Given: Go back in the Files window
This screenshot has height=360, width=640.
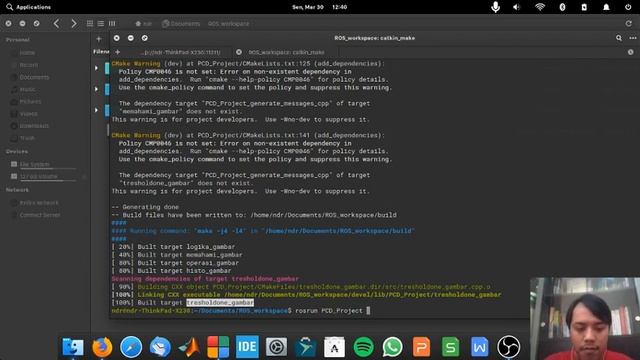Looking at the screenshot, I should coord(56,24).
